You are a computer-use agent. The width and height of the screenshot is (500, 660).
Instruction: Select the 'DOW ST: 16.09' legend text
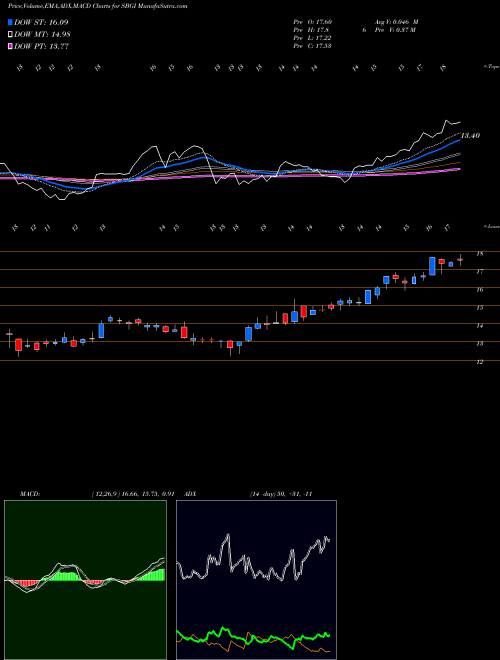(x=41, y=22)
